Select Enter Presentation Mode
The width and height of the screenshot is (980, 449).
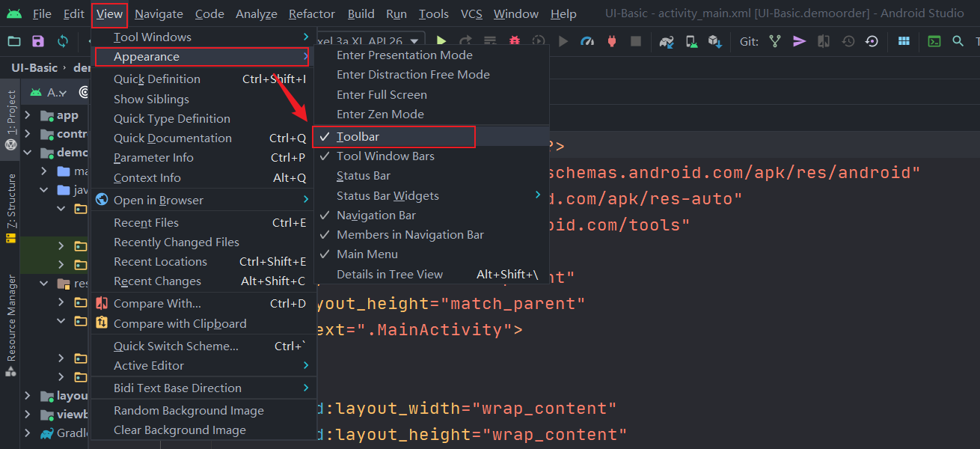pyautogui.click(x=431, y=55)
